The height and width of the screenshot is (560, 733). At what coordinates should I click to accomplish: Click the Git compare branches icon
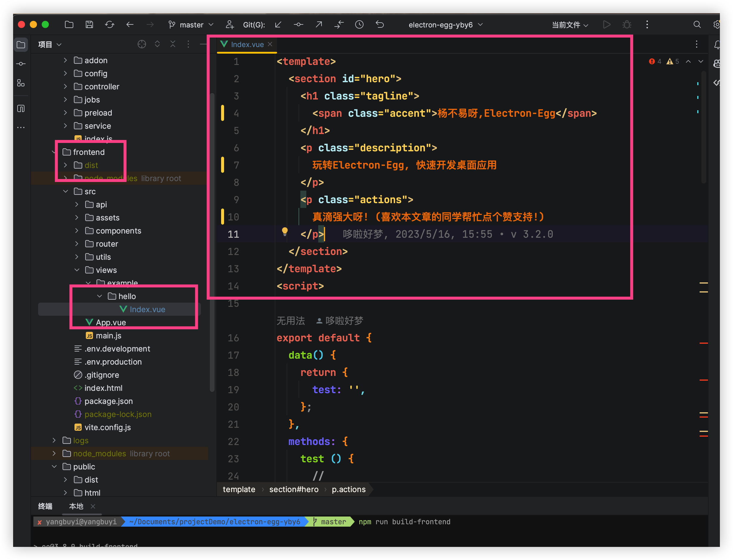coord(339,25)
